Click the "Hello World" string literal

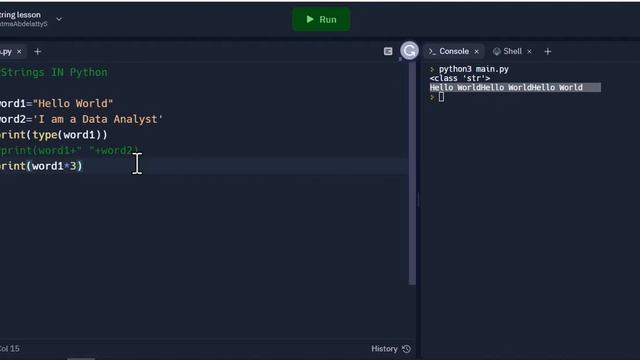[x=73, y=104]
